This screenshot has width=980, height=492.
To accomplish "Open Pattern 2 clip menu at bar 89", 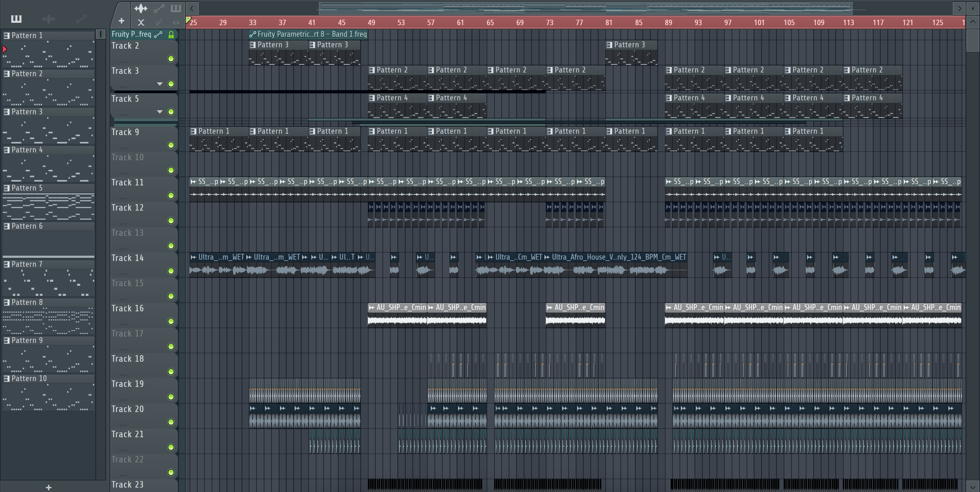I will (669, 70).
